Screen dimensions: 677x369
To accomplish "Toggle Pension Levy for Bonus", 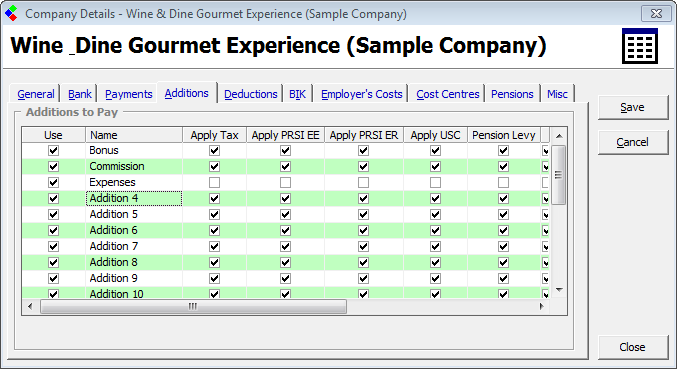I will [503, 150].
